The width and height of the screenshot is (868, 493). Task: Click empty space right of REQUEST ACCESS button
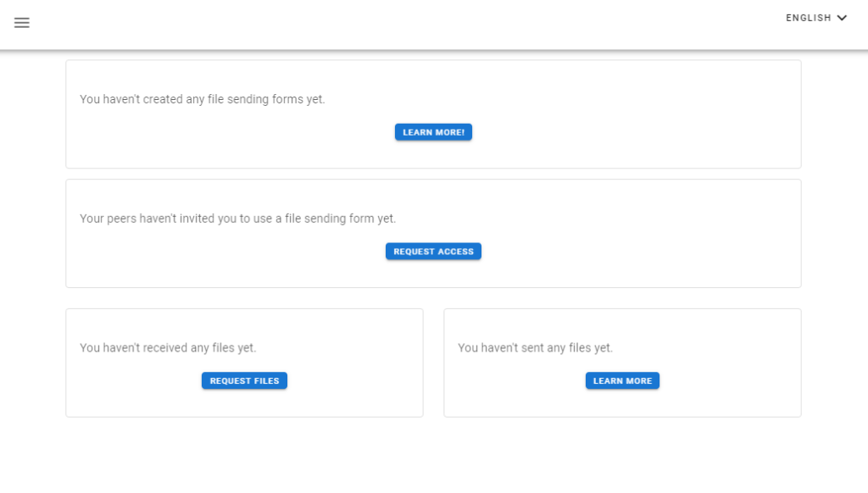coord(636,252)
